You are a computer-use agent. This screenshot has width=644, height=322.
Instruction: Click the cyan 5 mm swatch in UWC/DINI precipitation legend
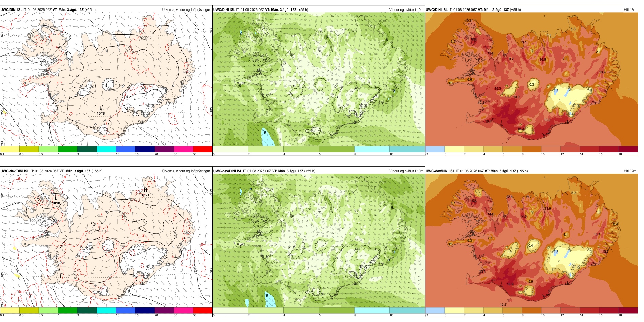tap(106, 149)
